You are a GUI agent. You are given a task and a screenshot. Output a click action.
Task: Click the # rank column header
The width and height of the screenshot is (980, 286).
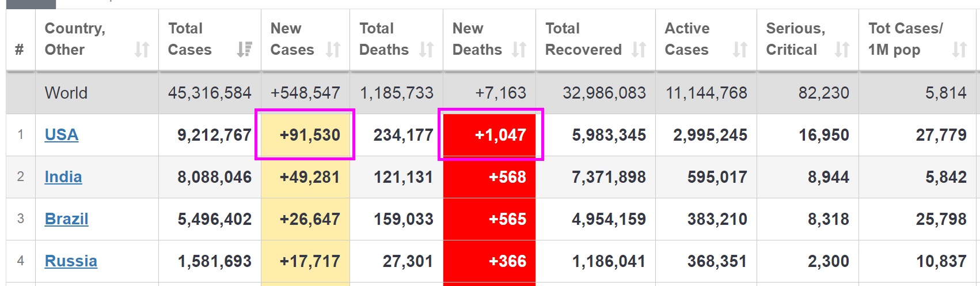tap(20, 50)
